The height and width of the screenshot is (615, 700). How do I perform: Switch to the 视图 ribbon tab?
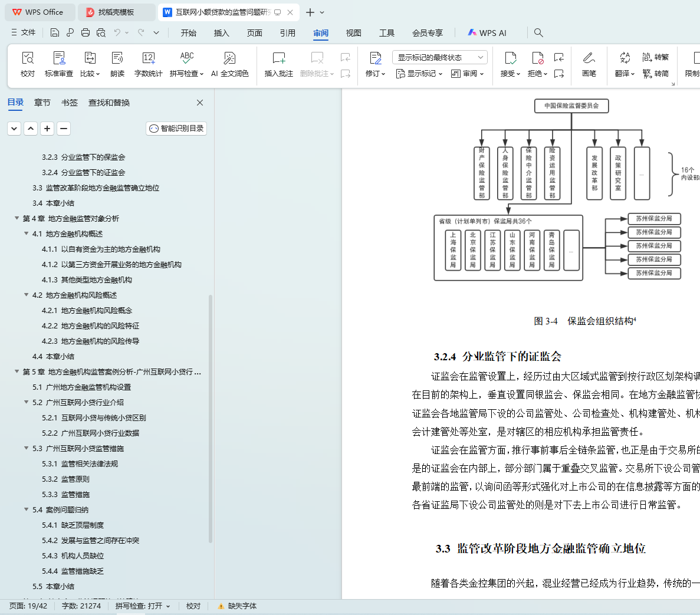coord(354,32)
